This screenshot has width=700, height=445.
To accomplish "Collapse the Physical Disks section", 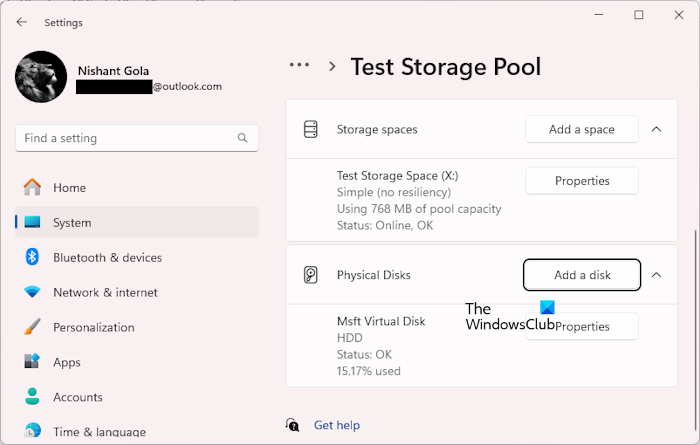I will point(656,275).
